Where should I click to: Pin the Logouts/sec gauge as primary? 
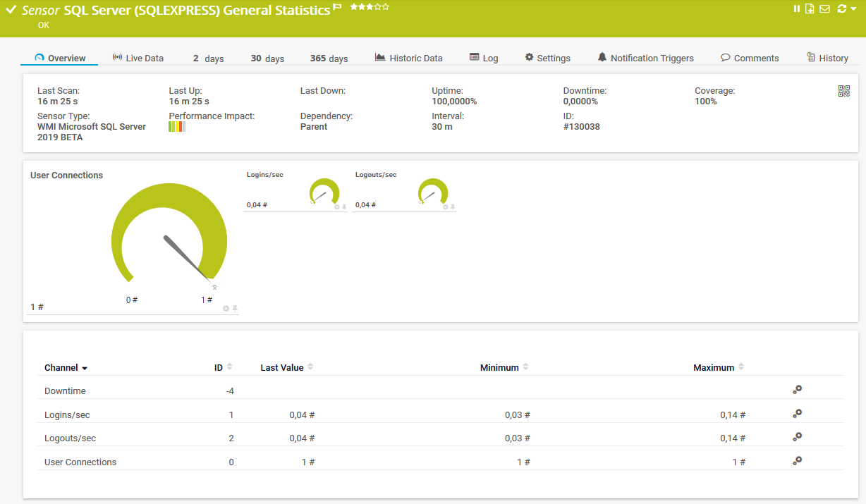pos(453,207)
